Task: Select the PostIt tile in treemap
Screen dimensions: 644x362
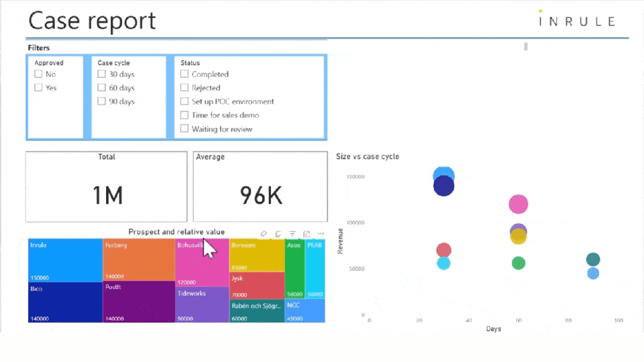Action: [139, 302]
